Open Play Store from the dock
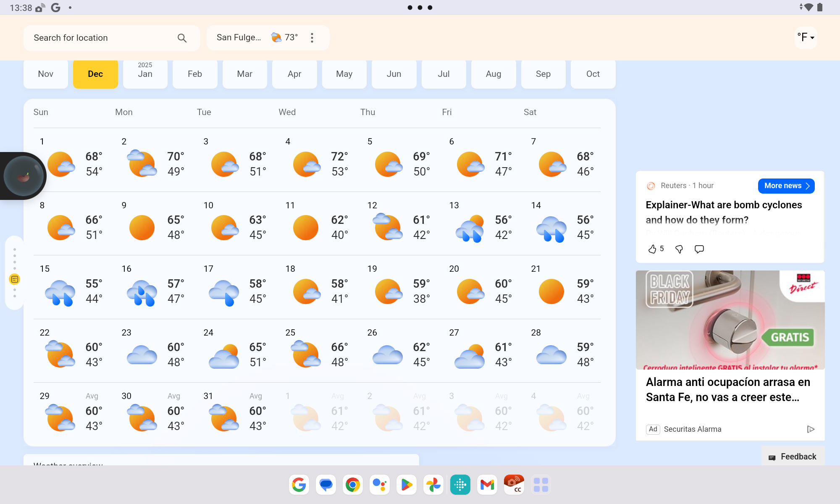 (x=407, y=485)
